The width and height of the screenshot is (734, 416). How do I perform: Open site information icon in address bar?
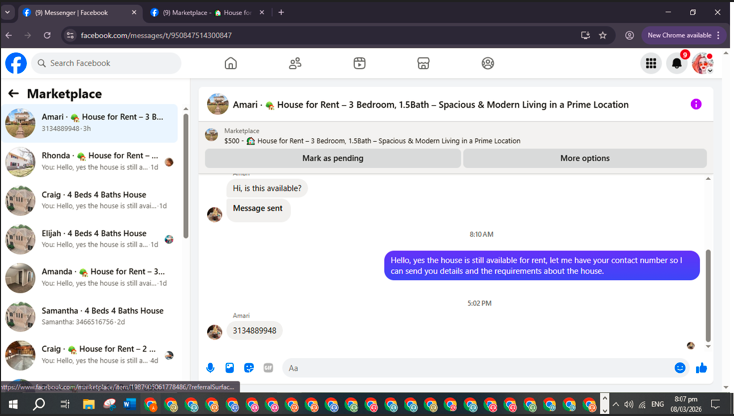click(70, 35)
